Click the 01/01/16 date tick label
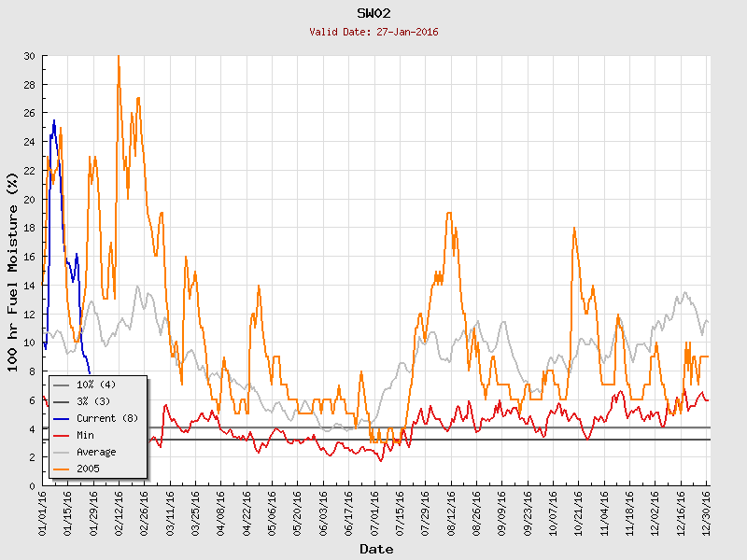Viewport: 747px width, 560px height. (x=44, y=511)
